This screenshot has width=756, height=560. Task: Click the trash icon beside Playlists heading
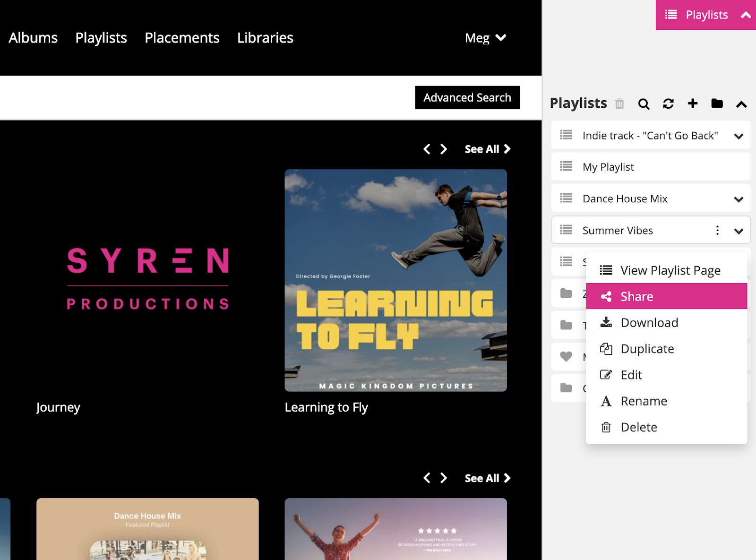pos(619,104)
